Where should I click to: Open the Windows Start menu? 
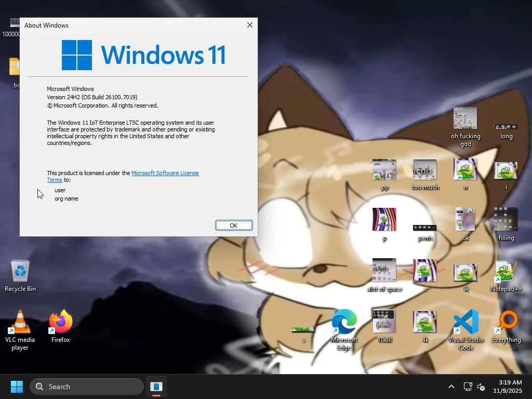[x=17, y=387]
